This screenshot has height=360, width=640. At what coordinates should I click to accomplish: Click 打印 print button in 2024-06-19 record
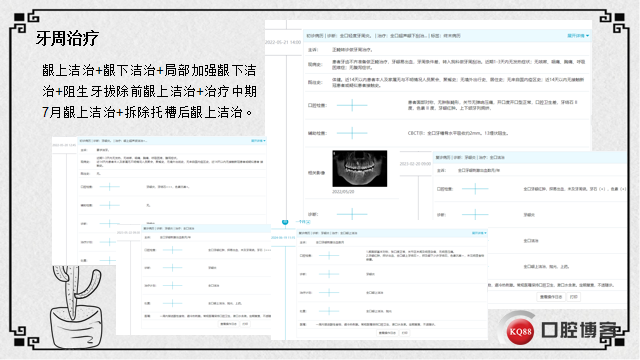[x=404, y=333]
